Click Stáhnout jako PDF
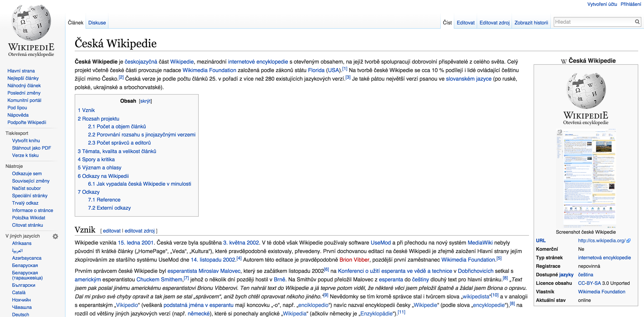 (31, 148)
